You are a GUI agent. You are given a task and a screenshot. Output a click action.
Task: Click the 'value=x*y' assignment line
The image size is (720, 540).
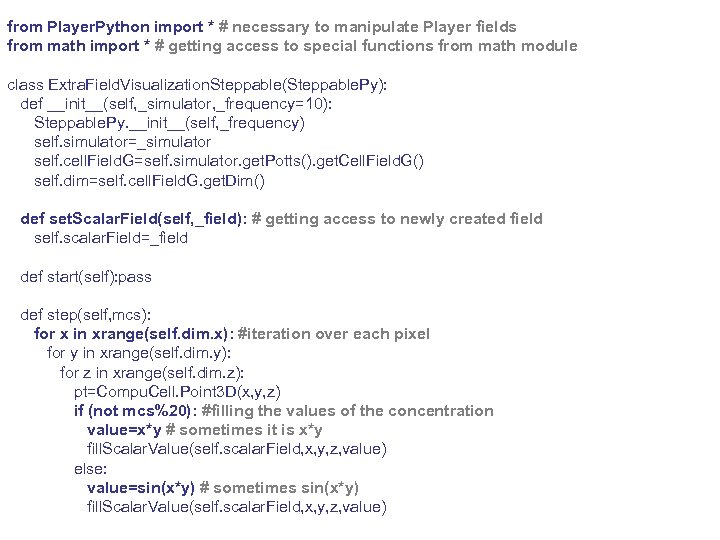tap(204, 430)
